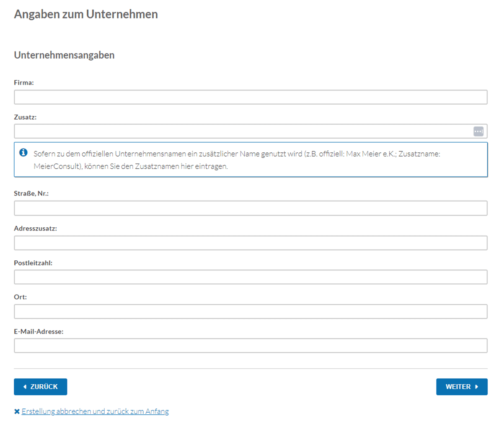Click the blue info circle icon

point(23,153)
